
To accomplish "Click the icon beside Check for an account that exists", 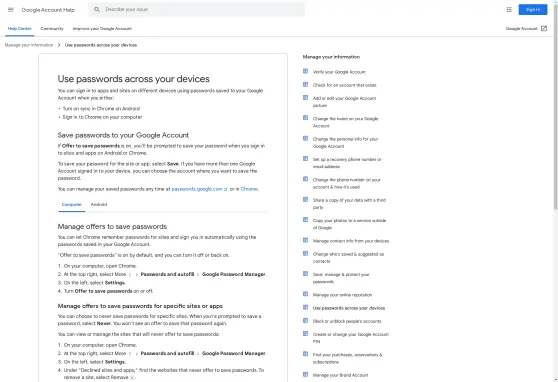I will pos(305,84).
